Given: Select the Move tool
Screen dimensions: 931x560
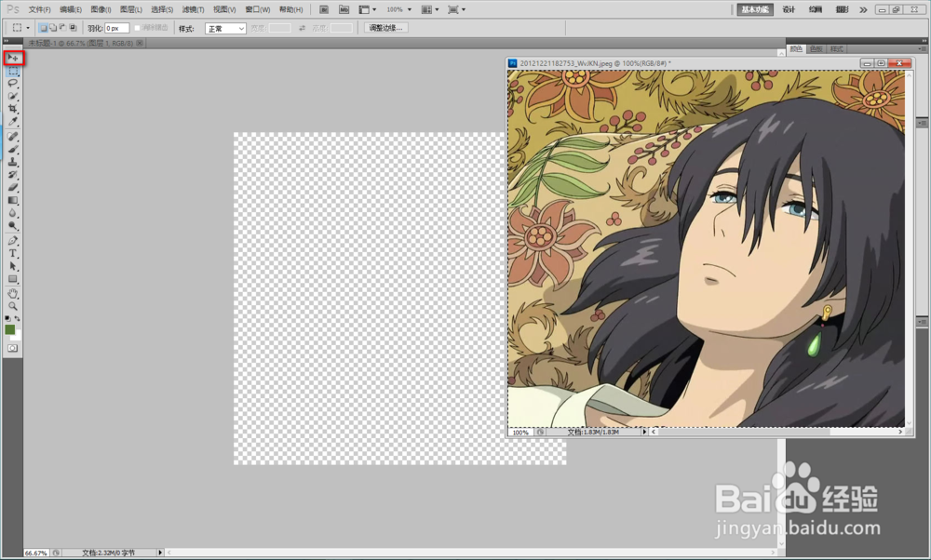Looking at the screenshot, I should (x=13, y=58).
